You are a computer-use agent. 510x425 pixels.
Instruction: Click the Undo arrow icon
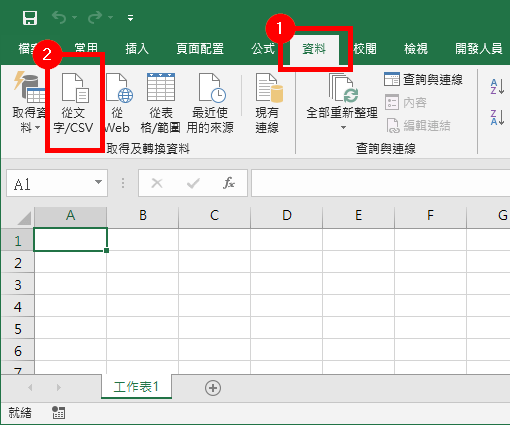coord(59,17)
